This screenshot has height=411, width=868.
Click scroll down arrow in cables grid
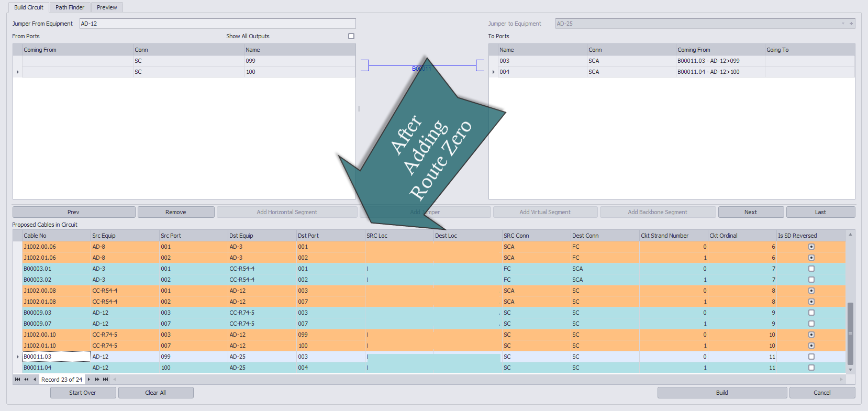[x=850, y=370]
